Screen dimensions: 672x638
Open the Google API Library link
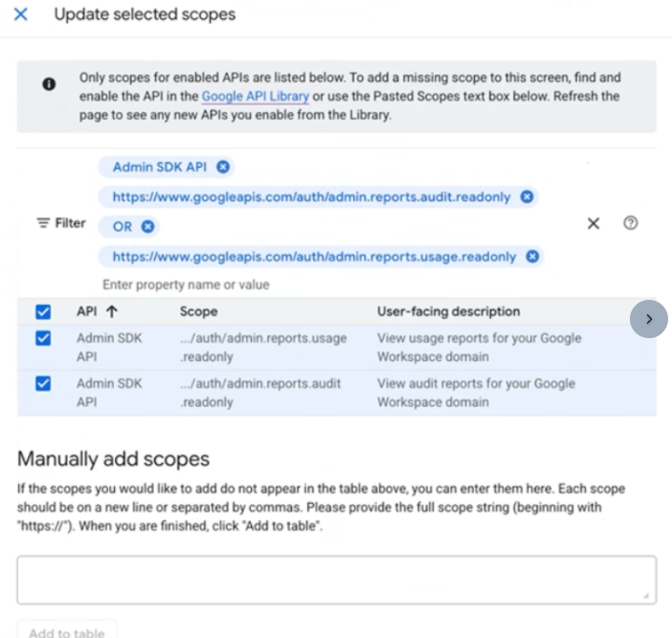click(256, 97)
